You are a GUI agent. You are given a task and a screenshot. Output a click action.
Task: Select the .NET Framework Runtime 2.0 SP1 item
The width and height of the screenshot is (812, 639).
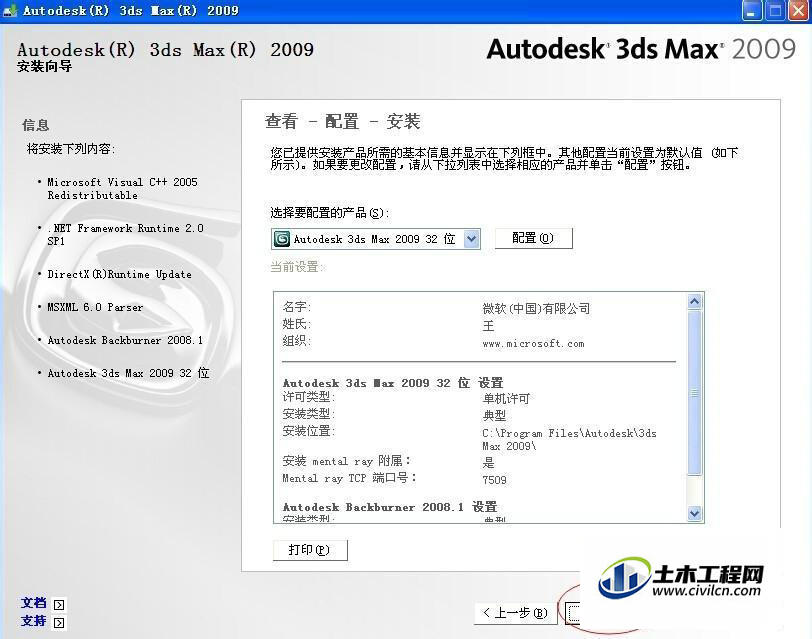pyautogui.click(x=125, y=235)
